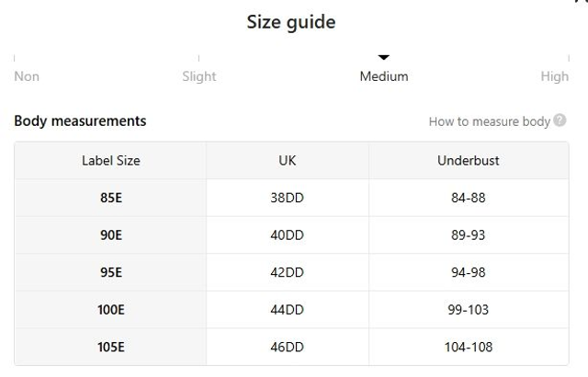Select the 105E label size row
588x377 pixels.
(111, 348)
